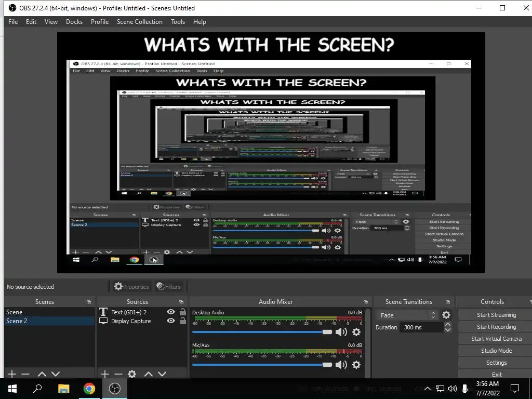Open OBS Settings
532x399 pixels.
coord(496,363)
